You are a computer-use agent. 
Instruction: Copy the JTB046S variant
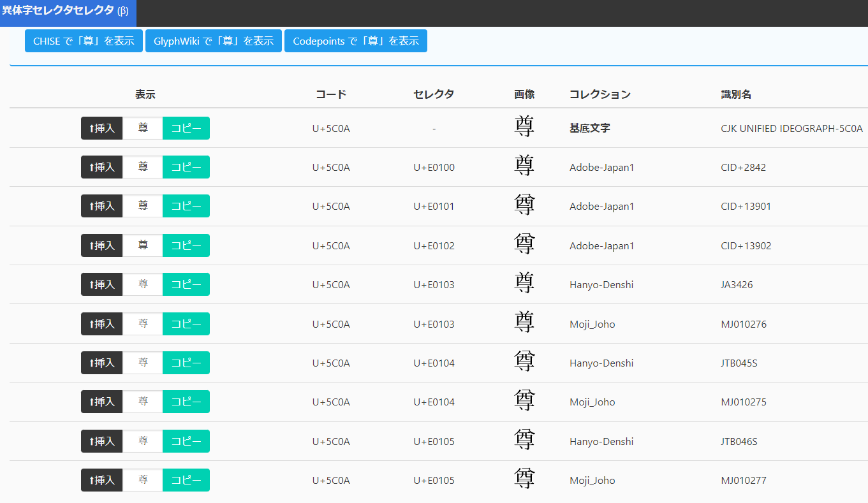[186, 441]
